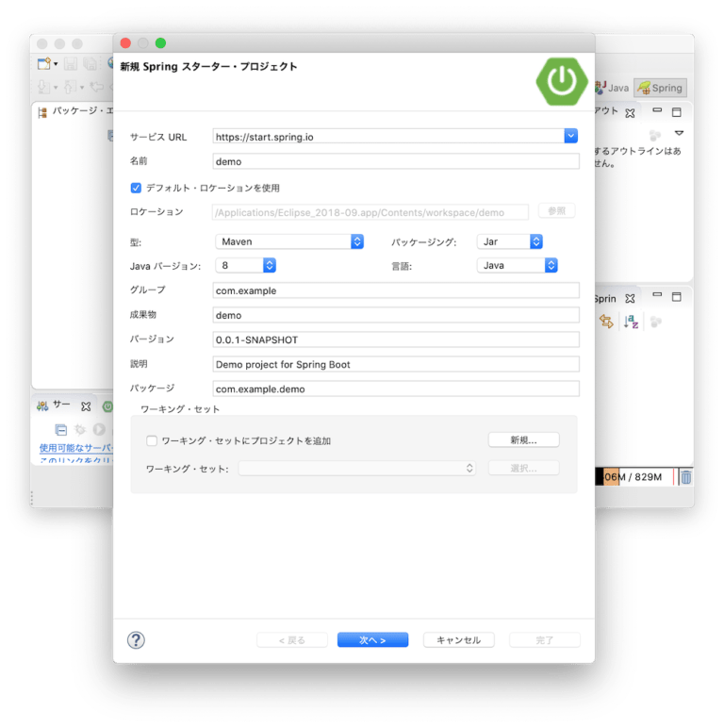Screen dimensions: 724x728
Task: Click the green zoom button of the dialog
Action: coord(160,43)
